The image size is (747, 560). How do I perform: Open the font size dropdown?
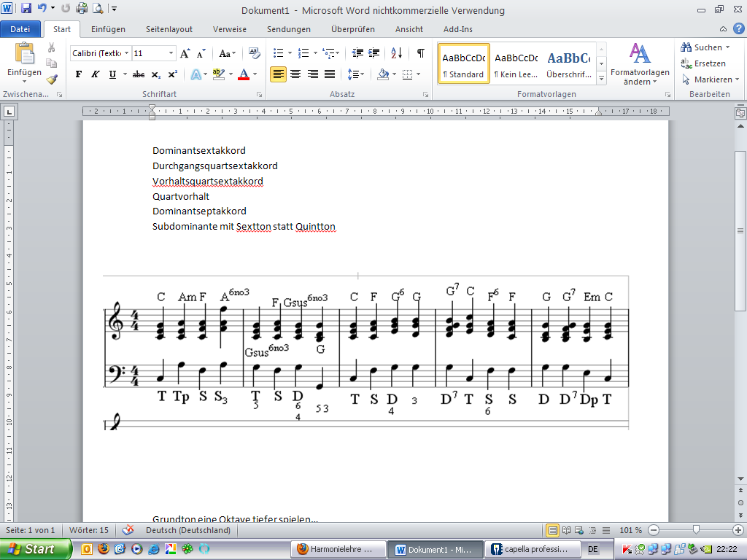[x=171, y=52]
